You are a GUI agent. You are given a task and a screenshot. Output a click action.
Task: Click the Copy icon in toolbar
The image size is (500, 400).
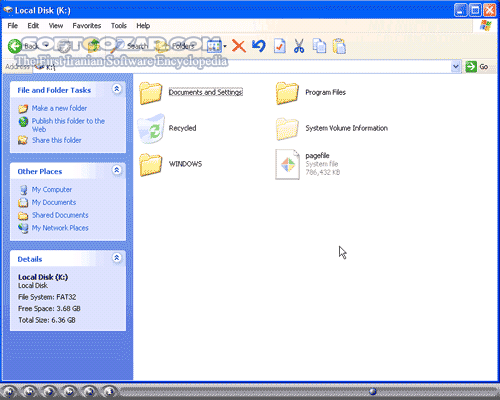(x=319, y=46)
